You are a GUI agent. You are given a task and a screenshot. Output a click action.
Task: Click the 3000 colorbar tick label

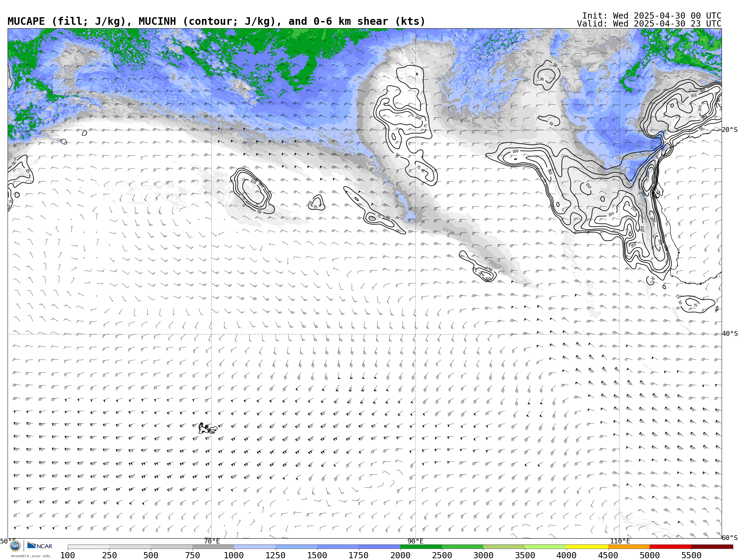point(483,556)
